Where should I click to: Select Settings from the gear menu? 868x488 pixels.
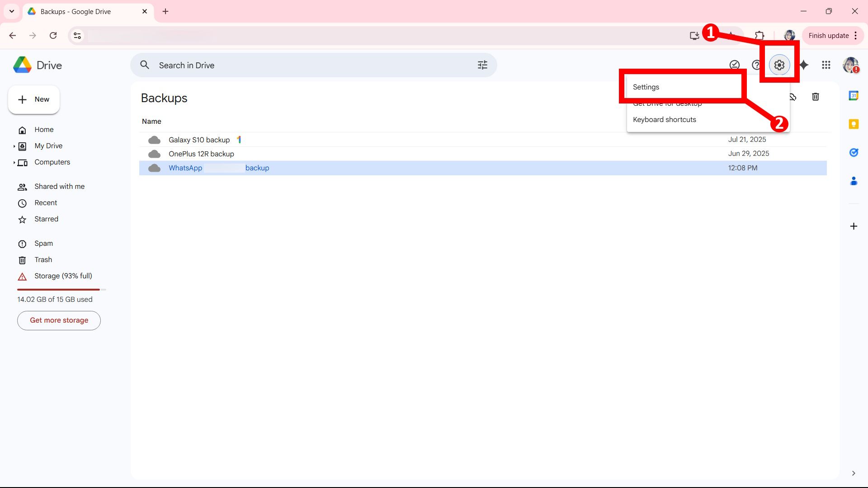point(646,86)
